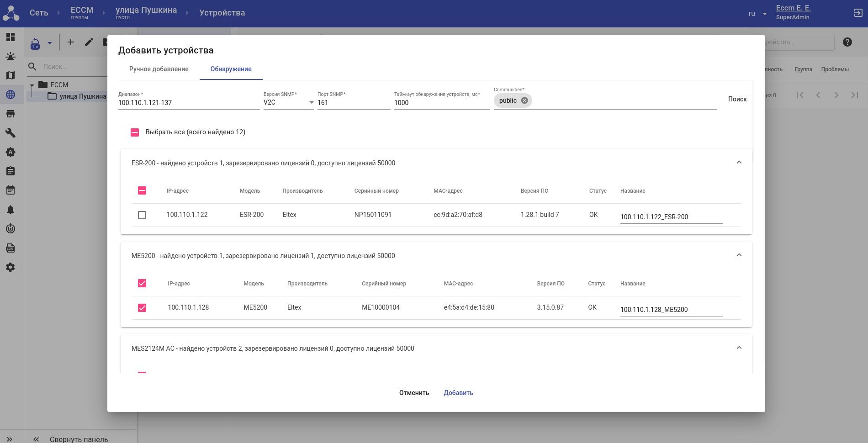The image size is (868, 443).
Task: Uncheck the 100.110.1.128 device row
Action: pyautogui.click(x=142, y=308)
